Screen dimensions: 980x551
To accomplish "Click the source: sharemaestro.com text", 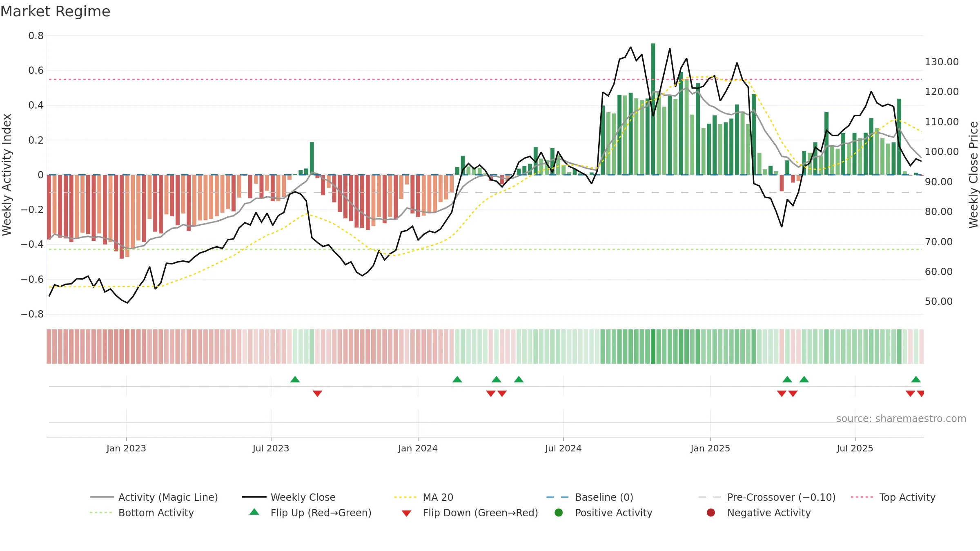I will click(901, 419).
